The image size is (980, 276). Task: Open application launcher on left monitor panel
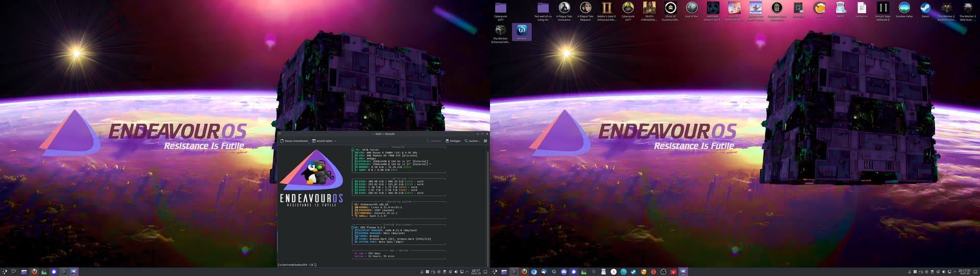[x=5, y=271]
